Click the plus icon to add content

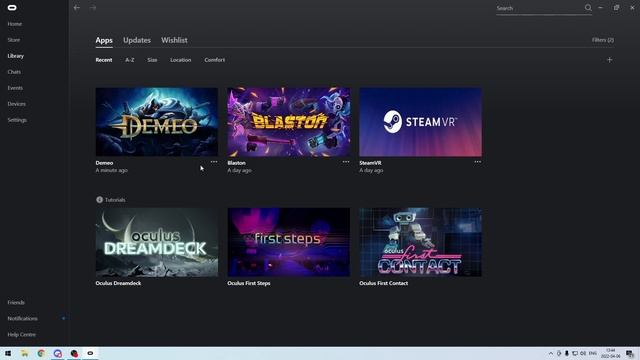click(x=609, y=60)
